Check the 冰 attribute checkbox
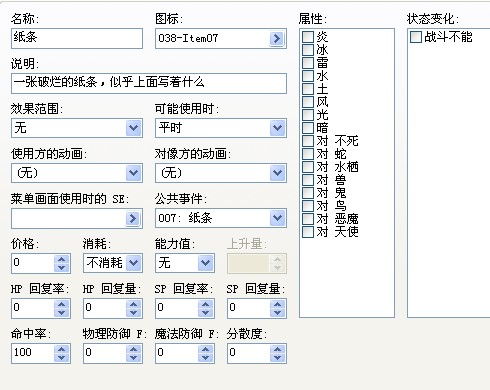The image size is (490, 390). [308, 50]
